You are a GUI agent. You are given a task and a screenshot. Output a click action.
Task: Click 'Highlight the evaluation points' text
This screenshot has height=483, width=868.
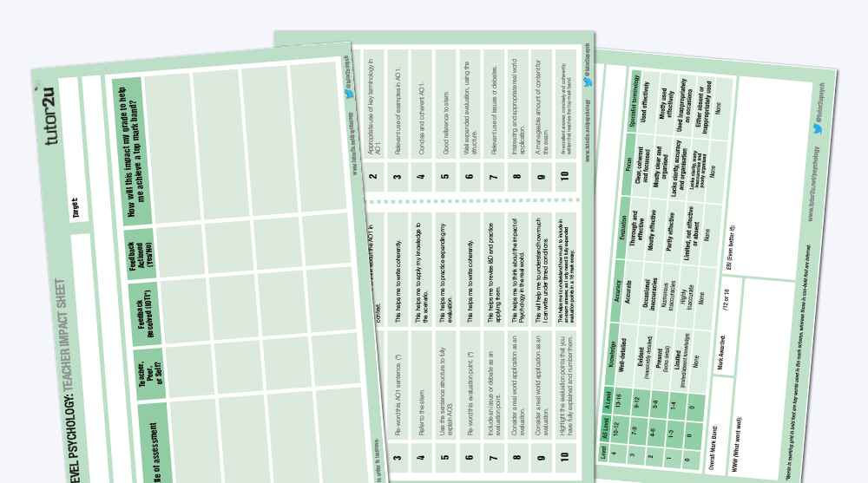[x=566, y=386]
